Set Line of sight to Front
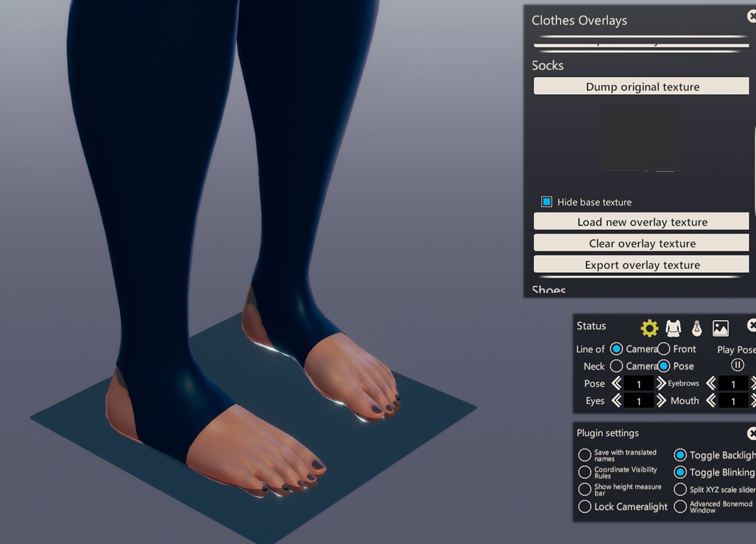 pyautogui.click(x=664, y=349)
